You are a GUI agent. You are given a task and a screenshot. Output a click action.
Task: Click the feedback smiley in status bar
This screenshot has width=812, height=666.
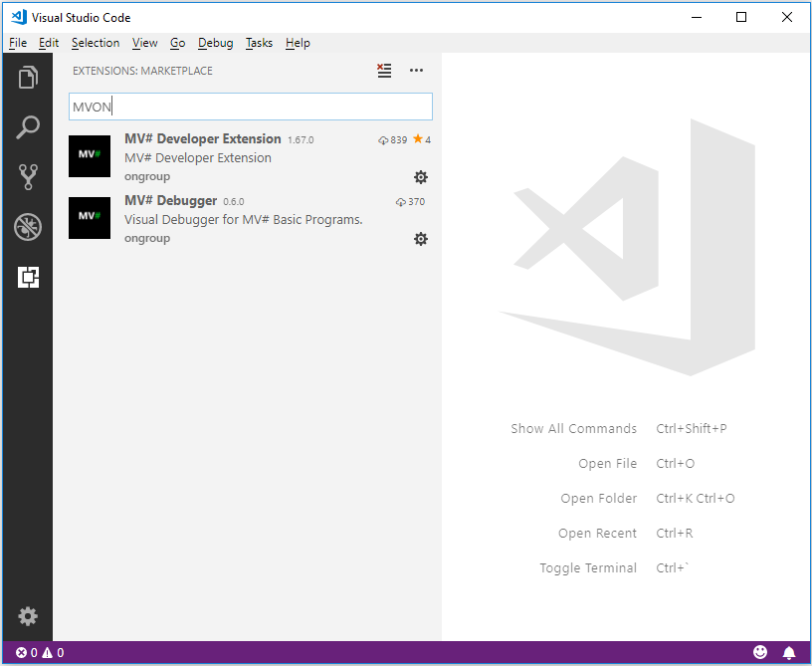pos(760,653)
